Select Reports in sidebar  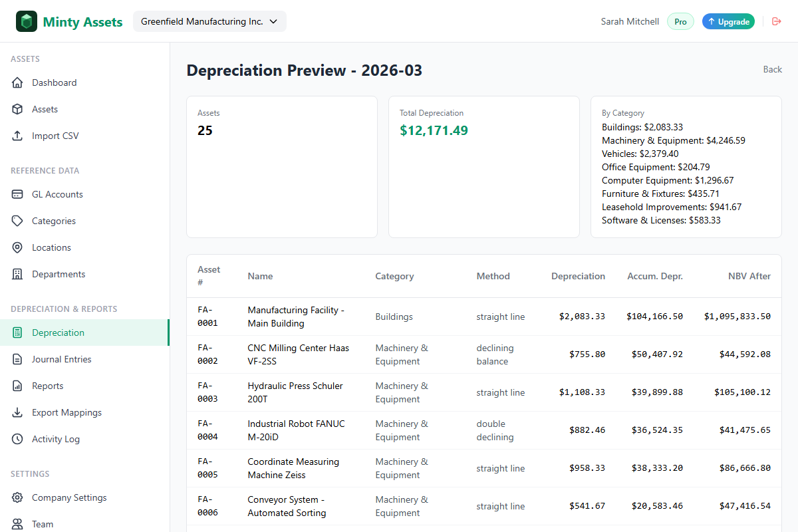84,386
